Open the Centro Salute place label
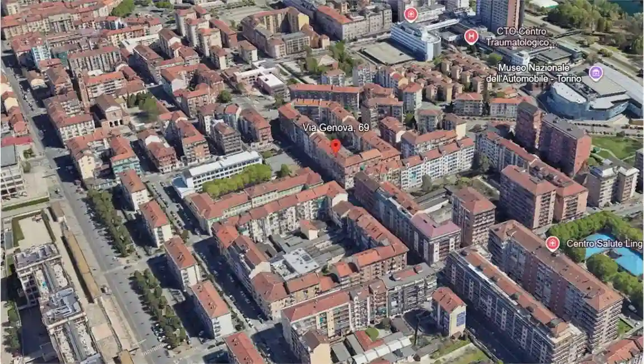This screenshot has height=364, width=644. (x=604, y=244)
